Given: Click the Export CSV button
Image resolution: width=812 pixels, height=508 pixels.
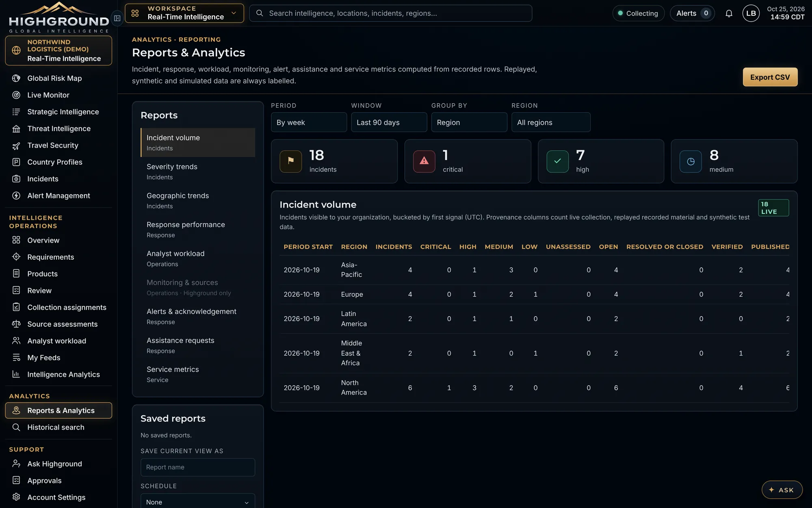Looking at the screenshot, I should click(770, 77).
